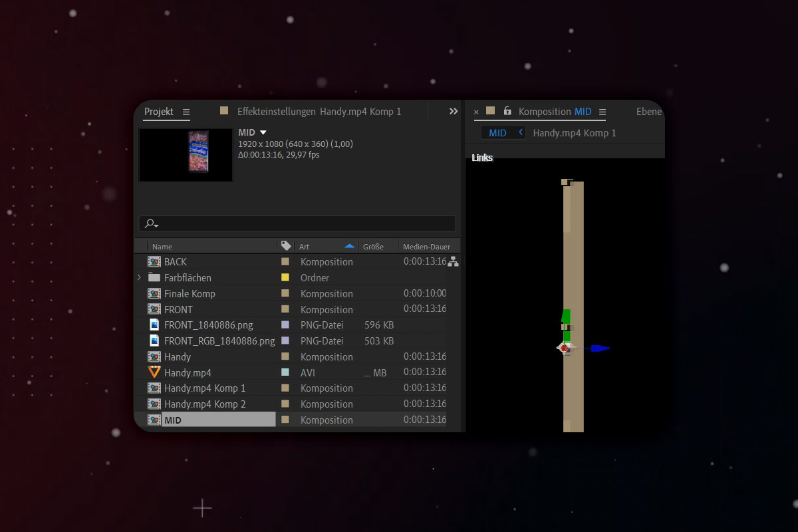798x532 pixels.
Task: Click the lavender label swatch of FRONT_RGB_1840886.png
Action: (x=285, y=340)
